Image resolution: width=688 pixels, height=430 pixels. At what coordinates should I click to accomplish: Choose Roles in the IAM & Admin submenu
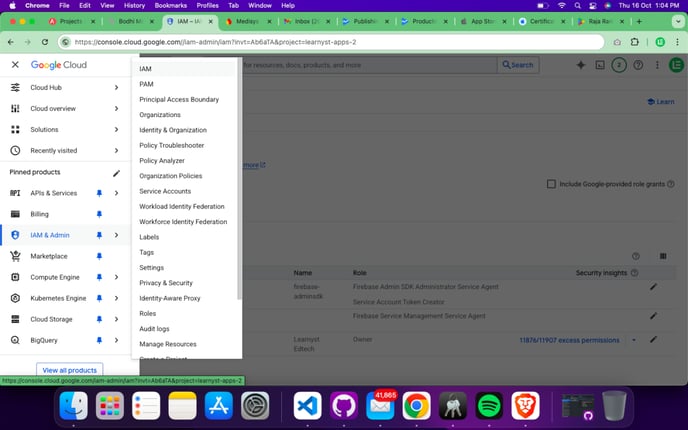(x=148, y=313)
